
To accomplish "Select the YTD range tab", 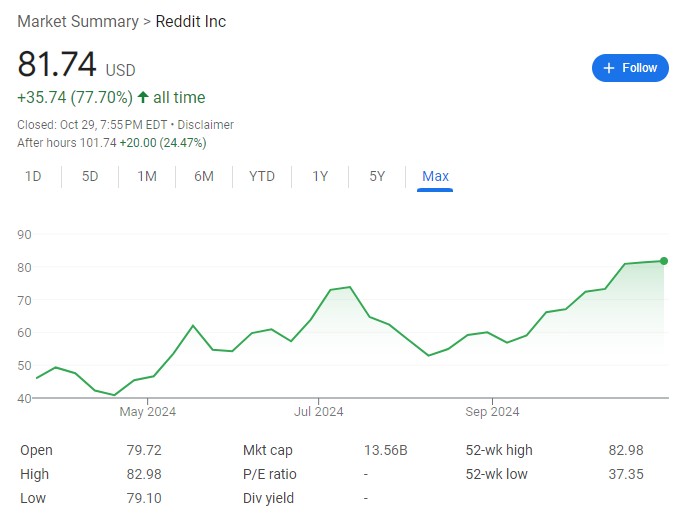I will point(262,176).
